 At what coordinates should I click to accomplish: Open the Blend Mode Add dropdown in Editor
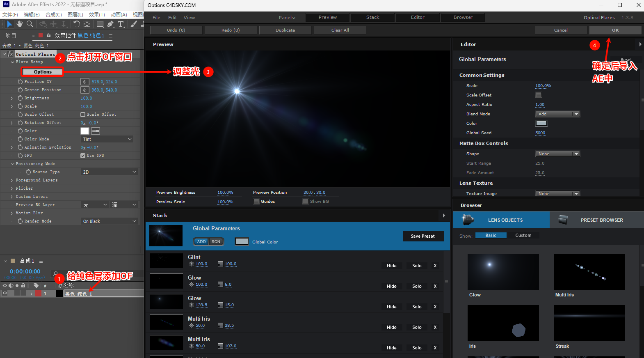click(x=557, y=114)
